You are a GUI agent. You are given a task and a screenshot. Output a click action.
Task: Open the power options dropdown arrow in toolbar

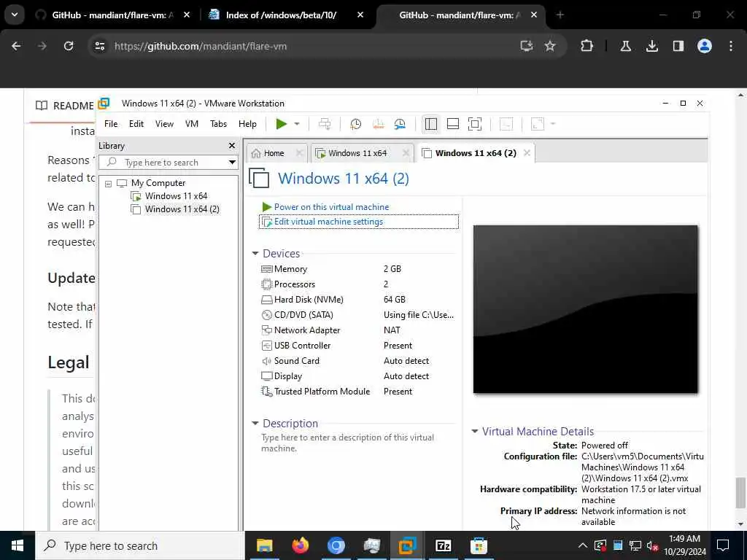click(297, 124)
